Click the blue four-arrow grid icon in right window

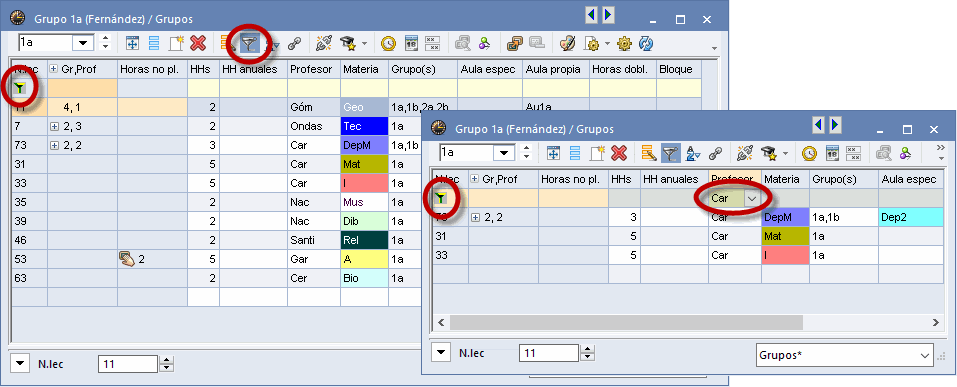[x=554, y=153]
